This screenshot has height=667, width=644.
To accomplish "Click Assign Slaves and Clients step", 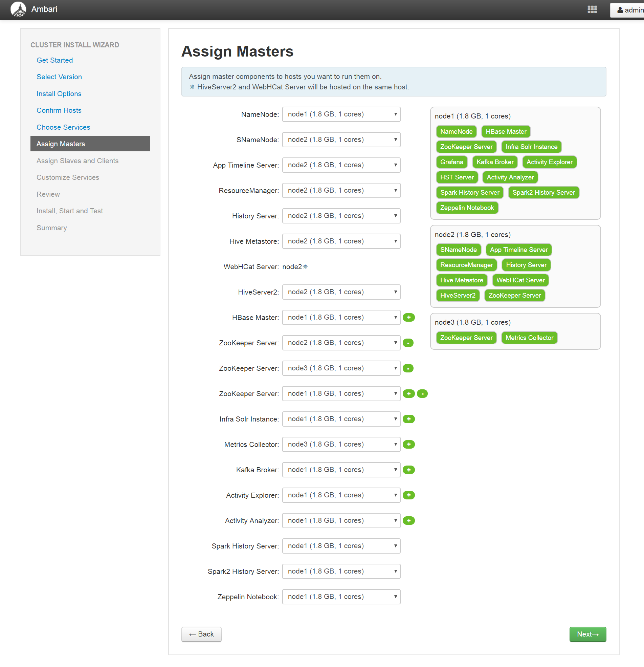I will (77, 160).
